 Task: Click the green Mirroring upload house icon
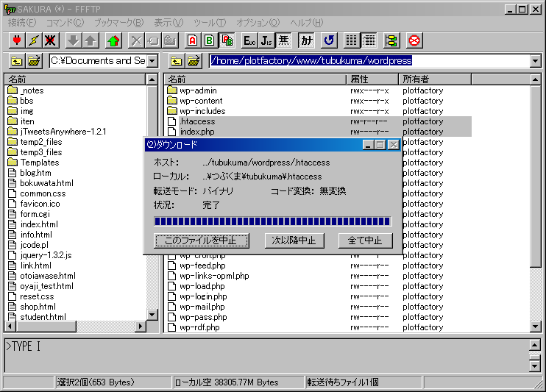(x=113, y=40)
